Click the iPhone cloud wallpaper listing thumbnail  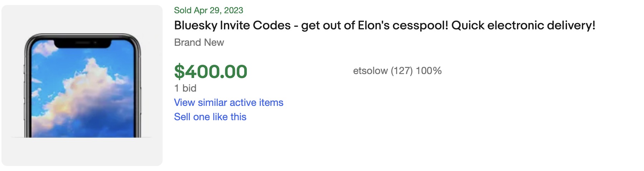point(82,86)
